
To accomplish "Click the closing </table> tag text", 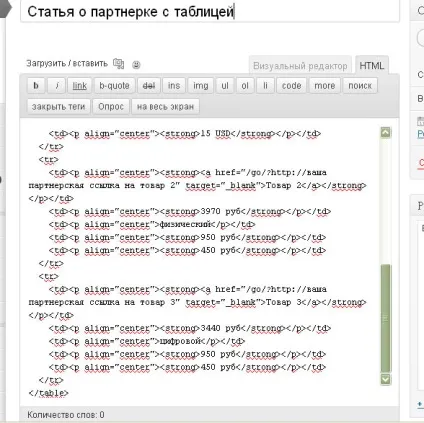I will [x=49, y=393].
